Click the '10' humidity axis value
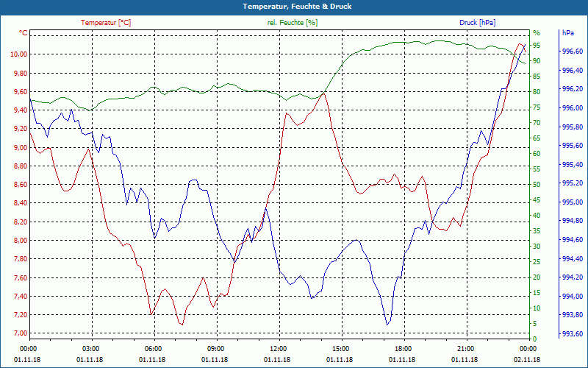 click(x=537, y=308)
